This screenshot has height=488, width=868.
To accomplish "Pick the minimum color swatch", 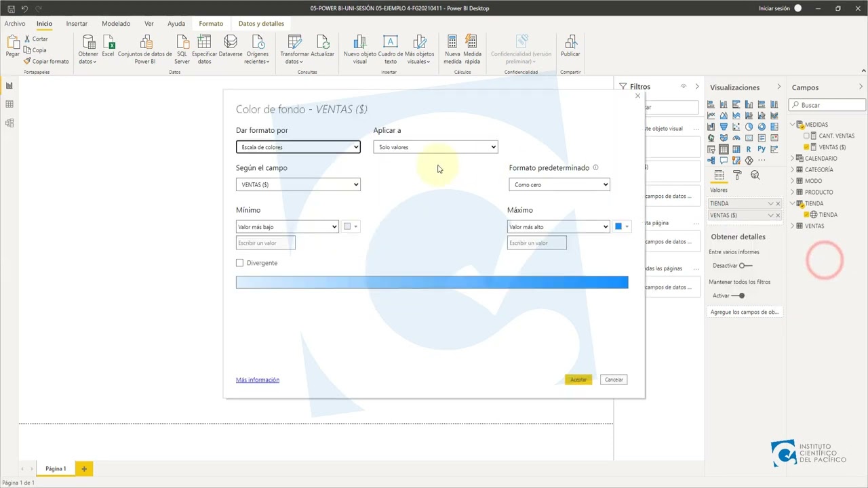I will click(351, 226).
